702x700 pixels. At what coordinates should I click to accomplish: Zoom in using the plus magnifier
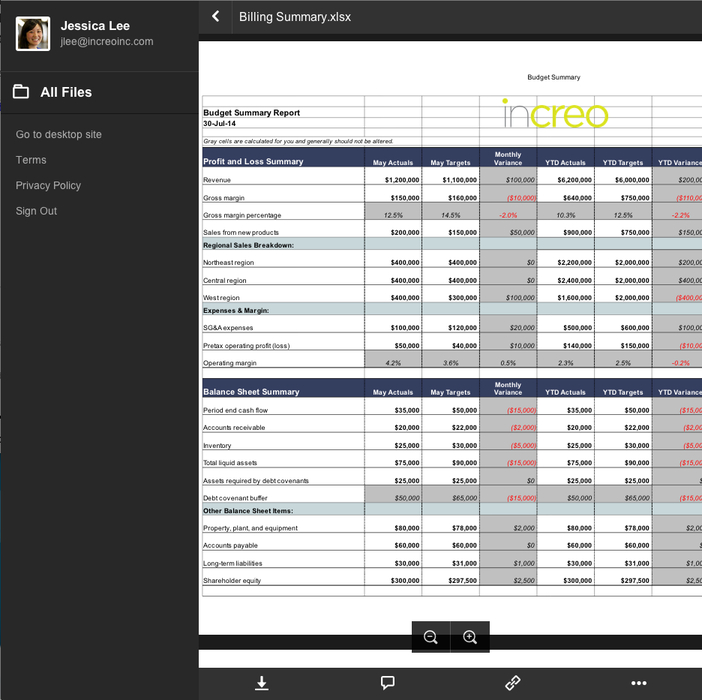pyautogui.click(x=470, y=638)
